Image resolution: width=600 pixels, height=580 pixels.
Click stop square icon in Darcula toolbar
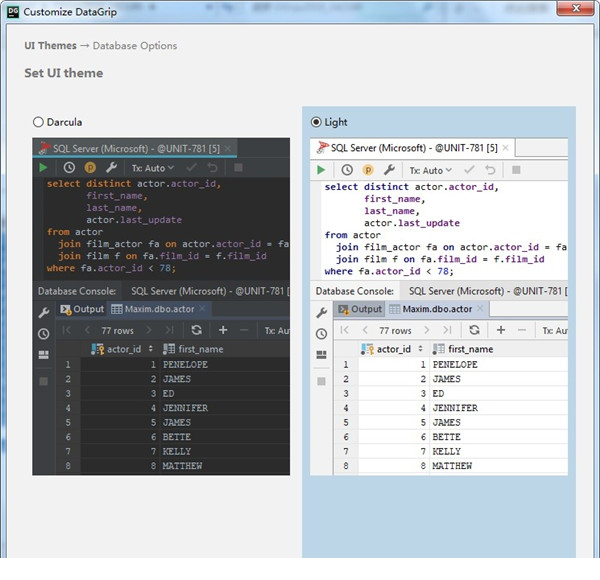click(238, 168)
